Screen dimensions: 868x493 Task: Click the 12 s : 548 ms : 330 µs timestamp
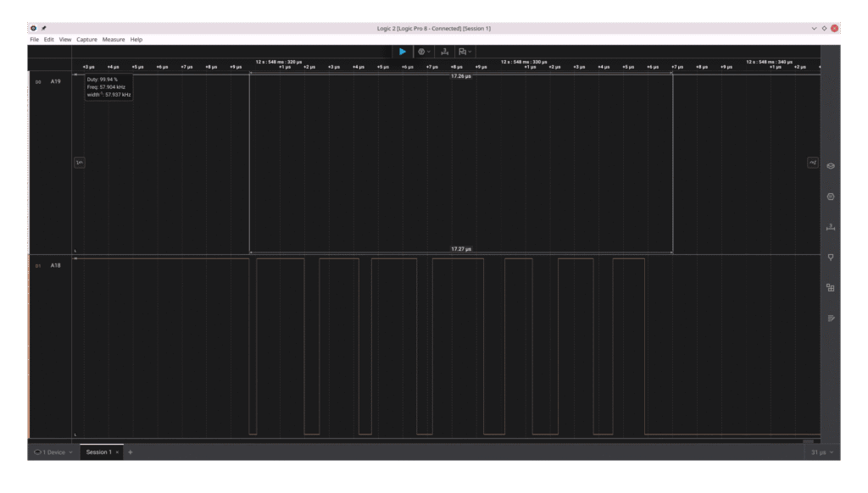coord(524,62)
